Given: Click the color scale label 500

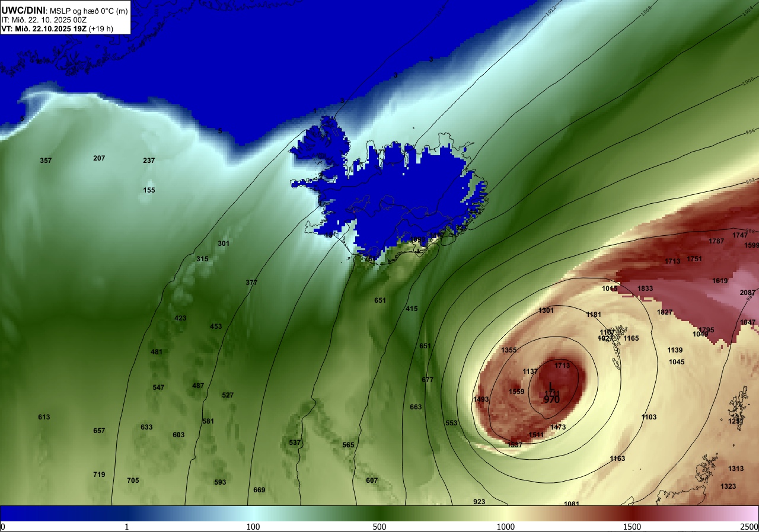Looking at the screenshot, I should click(x=379, y=527).
